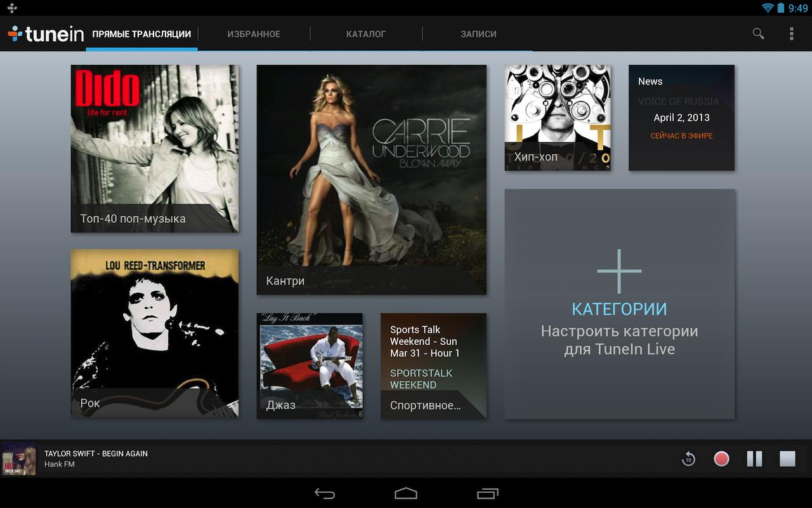Open the search magnifier icon
This screenshot has width=812, height=508.
click(x=758, y=34)
